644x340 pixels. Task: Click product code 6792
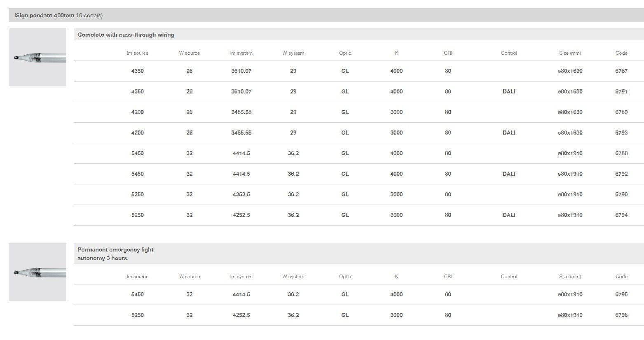pyautogui.click(x=621, y=174)
